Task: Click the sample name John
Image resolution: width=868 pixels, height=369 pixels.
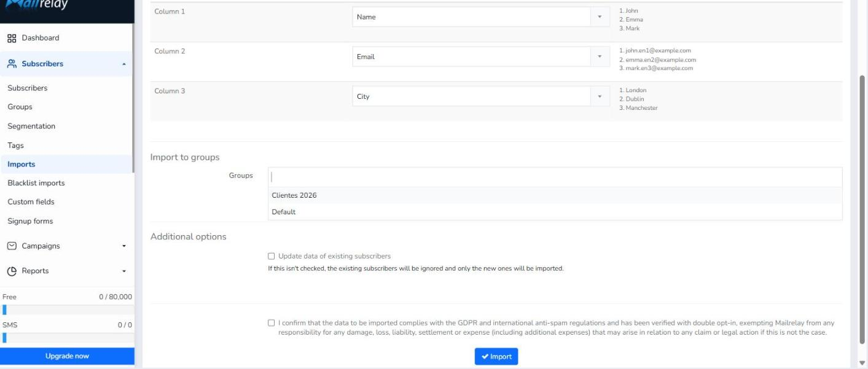Action: tap(632, 10)
